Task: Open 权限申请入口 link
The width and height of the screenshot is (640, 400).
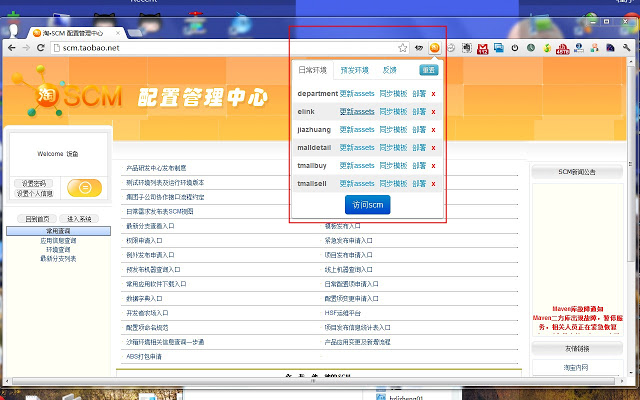Action: [x=142, y=240]
